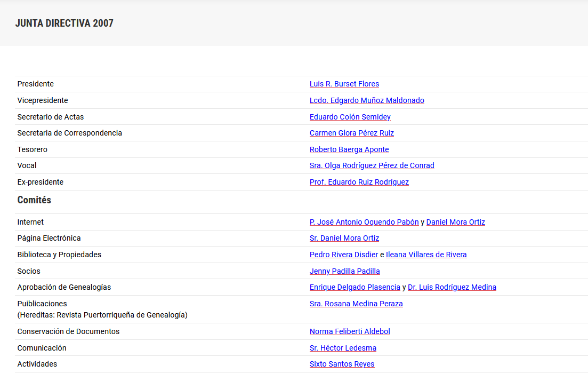Open the Sixto Santos Reyes link
The image size is (588, 381).
(342, 364)
